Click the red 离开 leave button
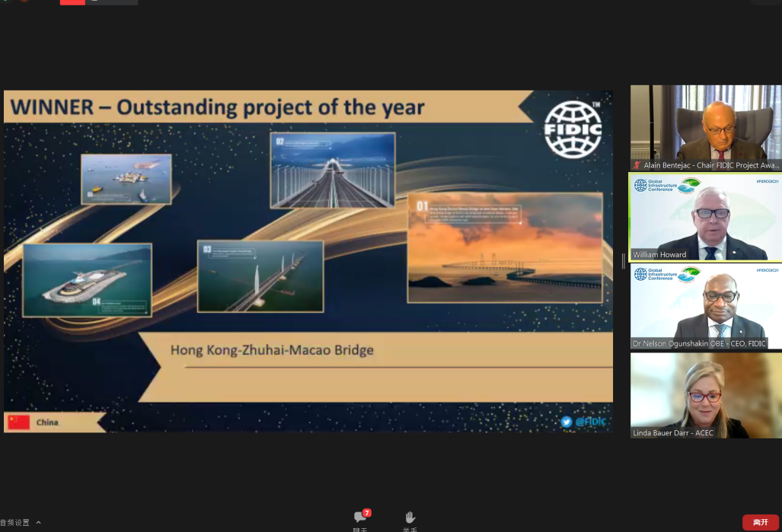This screenshot has width=782, height=532. coord(760,522)
